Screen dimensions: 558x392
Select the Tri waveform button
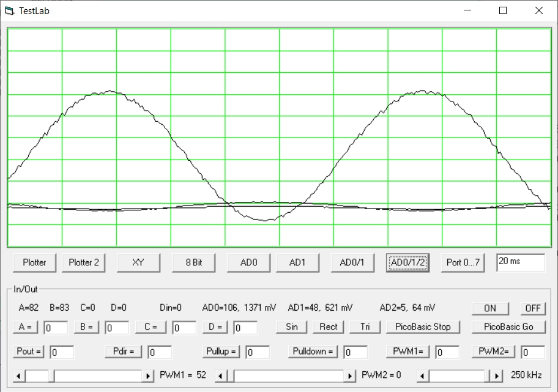point(365,327)
